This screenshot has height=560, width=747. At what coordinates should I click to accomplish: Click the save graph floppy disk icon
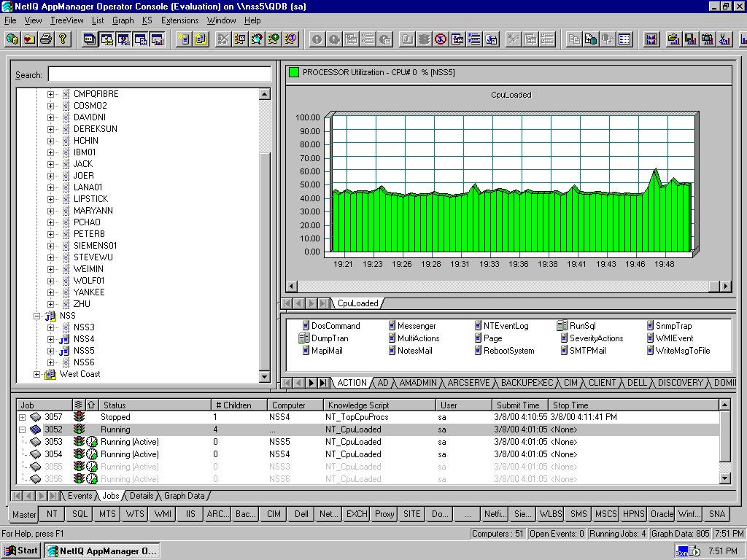pos(690,39)
